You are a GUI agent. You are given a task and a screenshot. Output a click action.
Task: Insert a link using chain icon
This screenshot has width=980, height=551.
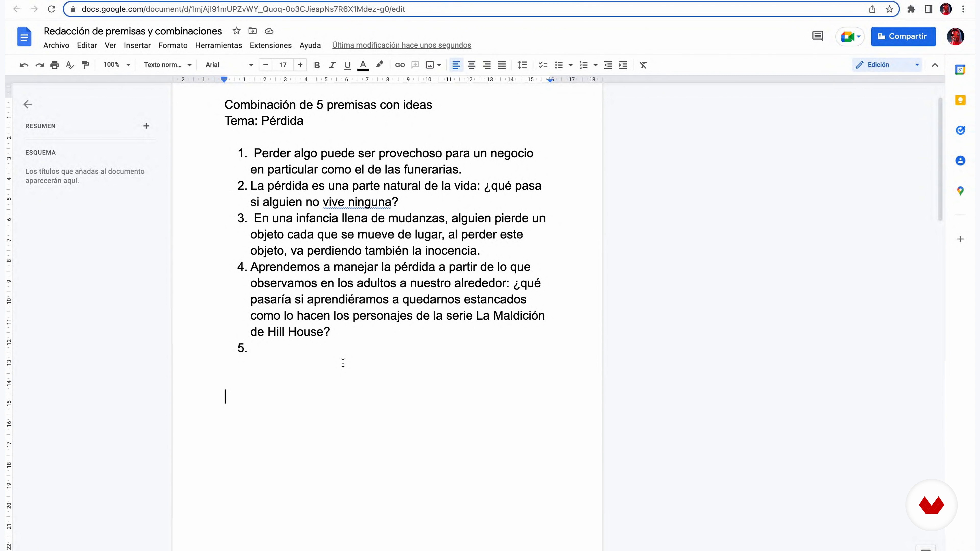pyautogui.click(x=400, y=65)
